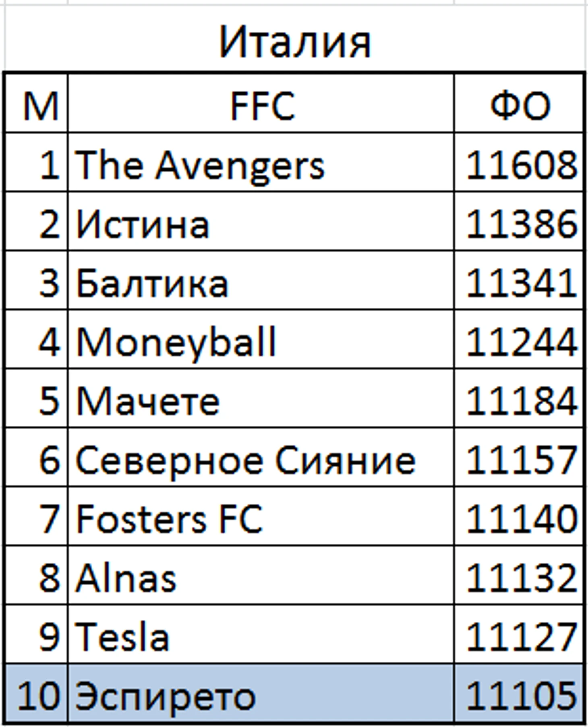Select the score value 11608
Image resolution: width=588 pixels, height=727 pixels.
point(519,162)
